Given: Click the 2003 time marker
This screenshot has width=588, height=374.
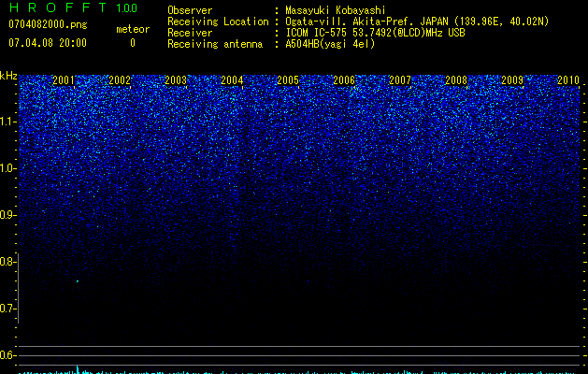Looking at the screenshot, I should pyautogui.click(x=176, y=80).
